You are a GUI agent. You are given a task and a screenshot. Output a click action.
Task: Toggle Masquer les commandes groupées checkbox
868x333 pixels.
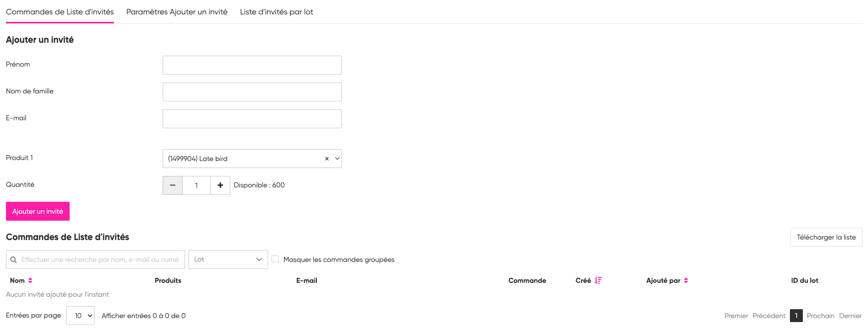coord(275,259)
